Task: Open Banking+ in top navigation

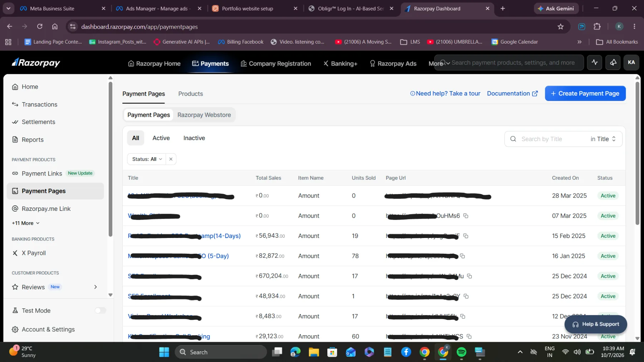Action: pyautogui.click(x=340, y=64)
